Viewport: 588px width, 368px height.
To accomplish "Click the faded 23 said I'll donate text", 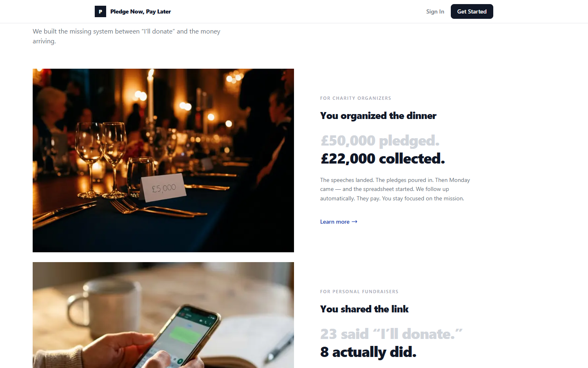I will [391, 334].
